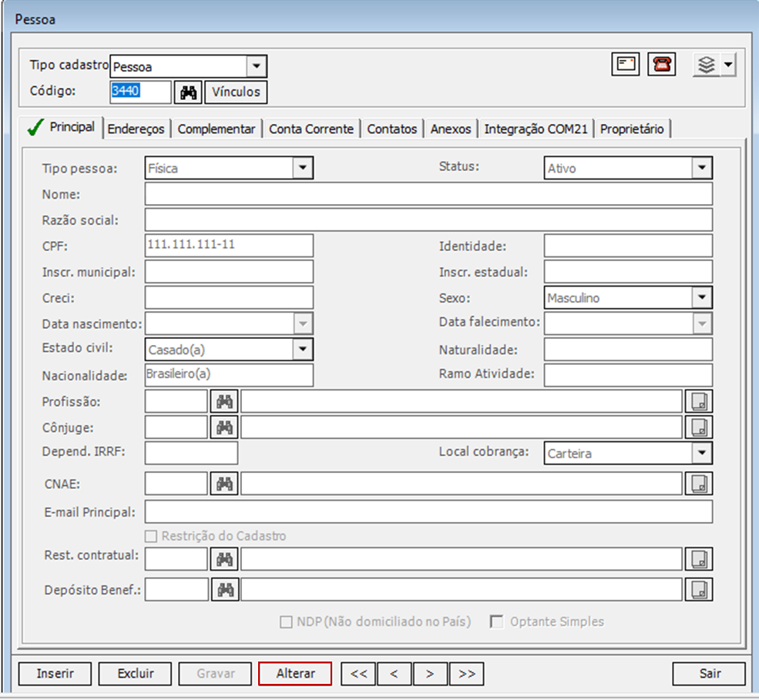Open the Data nascimento date picker
Viewport: 759px width, 700px height.
click(303, 323)
